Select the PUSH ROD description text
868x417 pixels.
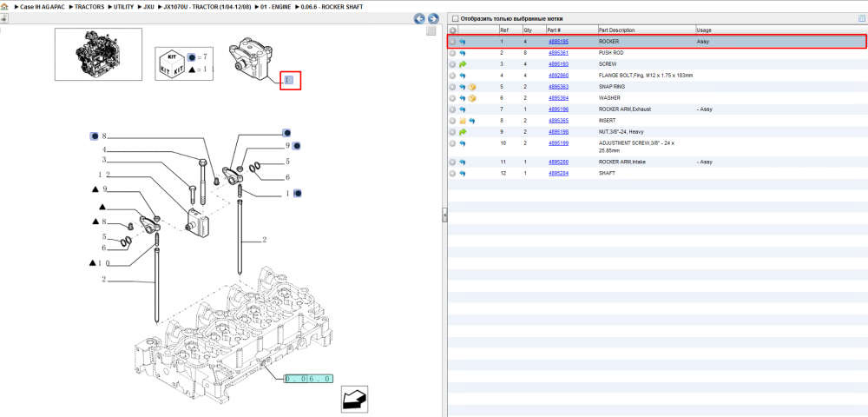(611, 53)
